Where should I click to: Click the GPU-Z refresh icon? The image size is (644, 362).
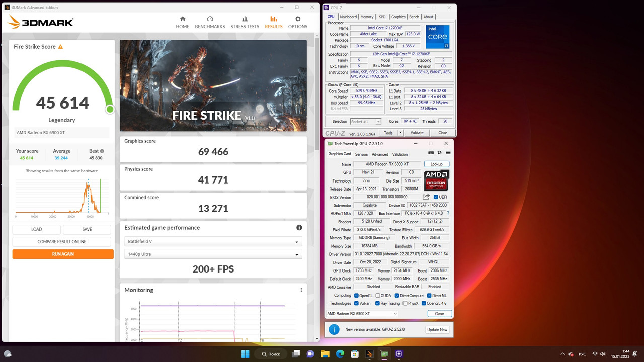439,153
